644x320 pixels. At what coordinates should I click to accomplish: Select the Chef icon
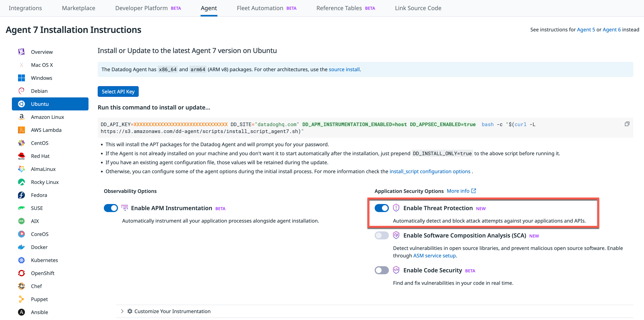coord(21,286)
